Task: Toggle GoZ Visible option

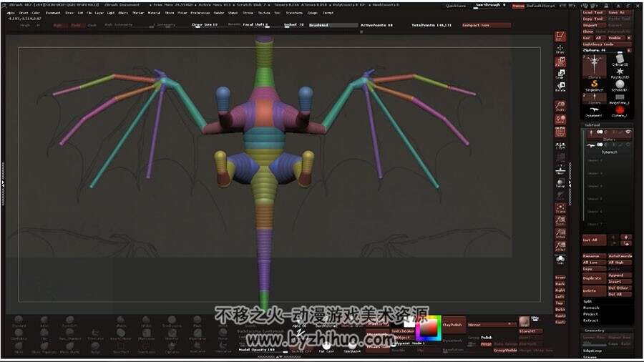Action: [x=615, y=38]
